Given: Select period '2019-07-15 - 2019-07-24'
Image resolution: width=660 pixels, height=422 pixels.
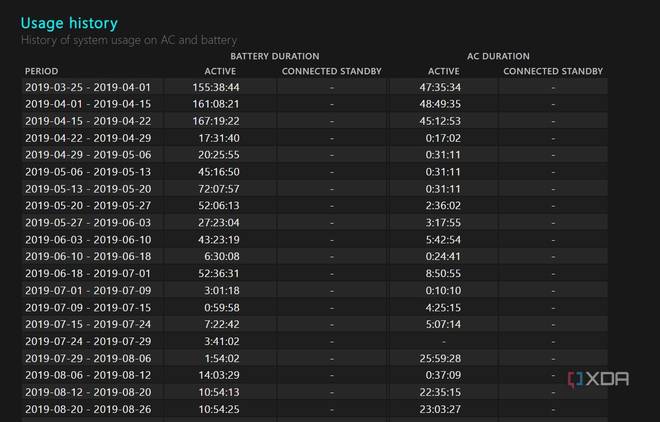Looking at the screenshot, I should (x=88, y=324).
